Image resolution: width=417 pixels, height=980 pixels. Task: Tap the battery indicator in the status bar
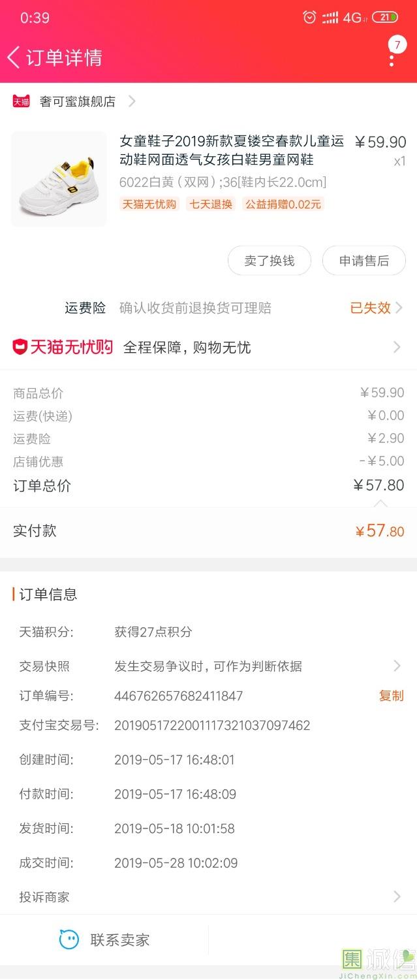coord(385,18)
